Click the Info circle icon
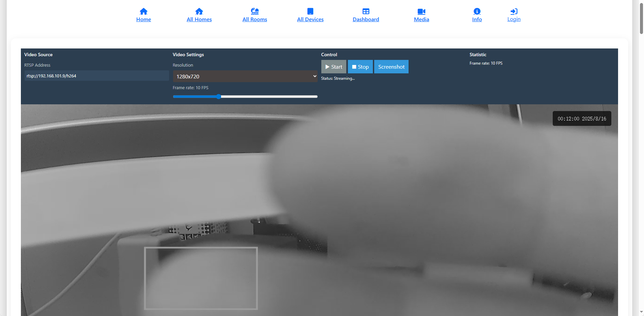This screenshot has height=316, width=644. pos(477,11)
